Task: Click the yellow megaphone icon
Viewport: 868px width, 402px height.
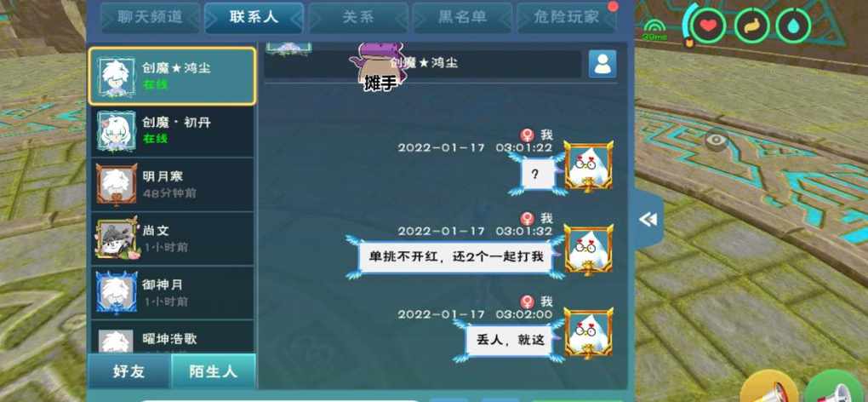Action: (x=768, y=388)
